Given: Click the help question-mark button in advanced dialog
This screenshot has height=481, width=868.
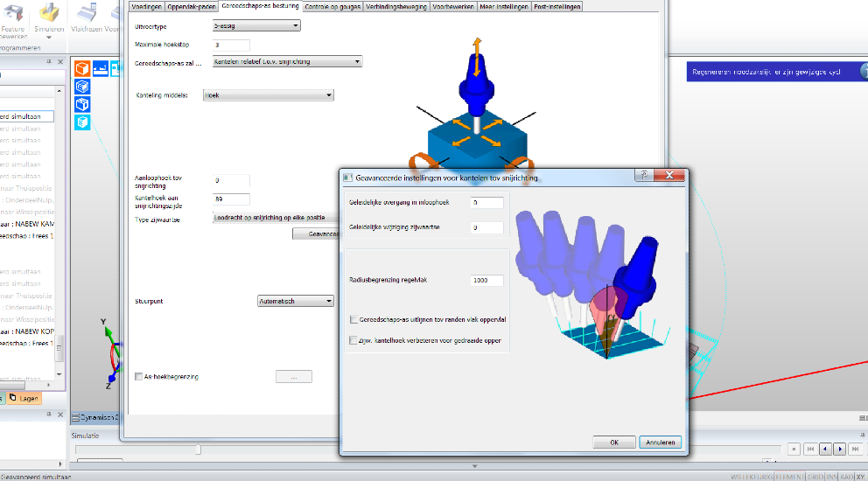Looking at the screenshot, I should [644, 175].
